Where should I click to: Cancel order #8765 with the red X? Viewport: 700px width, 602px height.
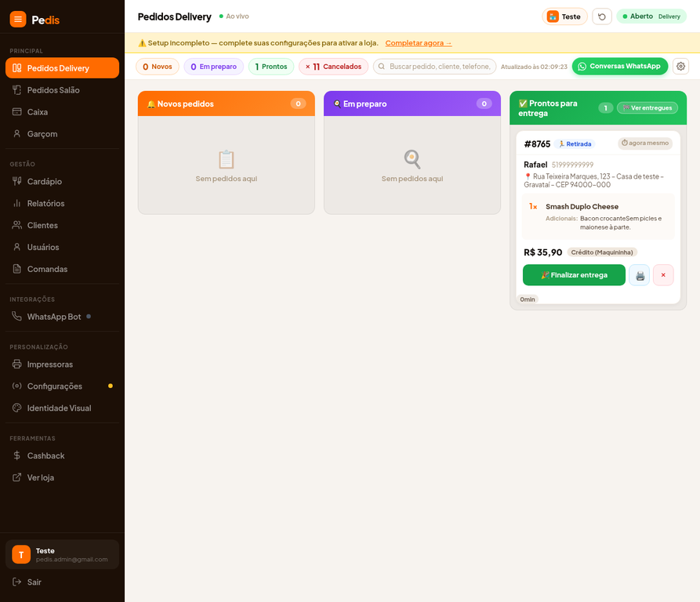(x=663, y=275)
